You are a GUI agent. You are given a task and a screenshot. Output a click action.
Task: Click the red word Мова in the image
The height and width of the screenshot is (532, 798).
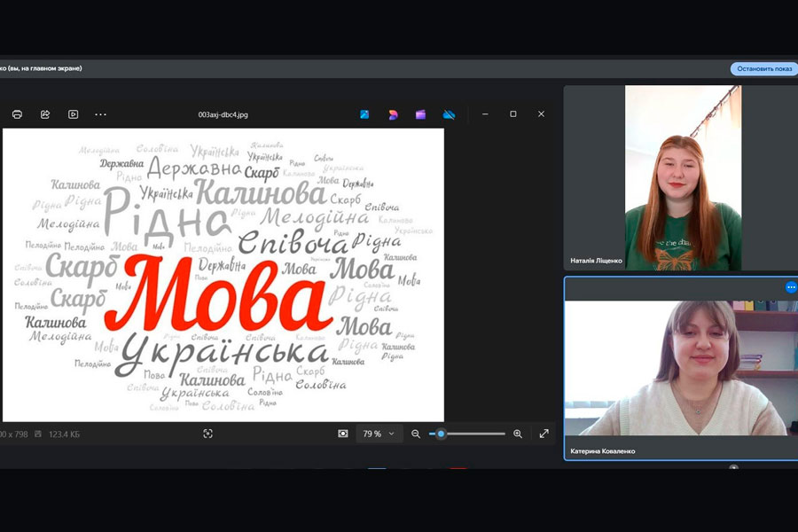tap(218, 293)
